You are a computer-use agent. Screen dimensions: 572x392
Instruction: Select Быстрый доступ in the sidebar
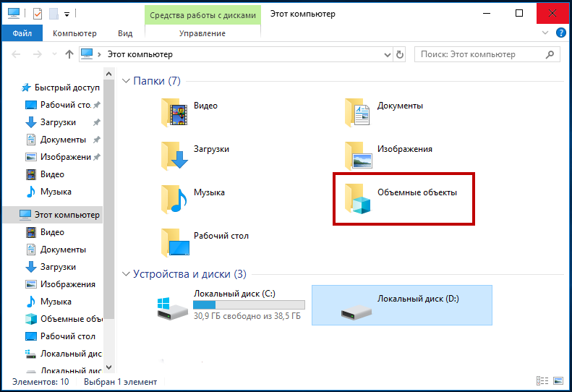tap(67, 88)
